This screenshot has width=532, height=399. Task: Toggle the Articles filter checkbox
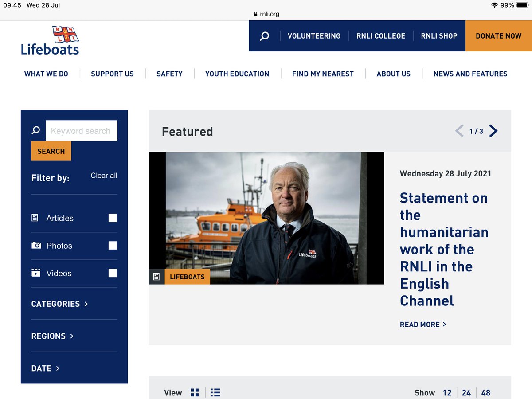(x=112, y=218)
